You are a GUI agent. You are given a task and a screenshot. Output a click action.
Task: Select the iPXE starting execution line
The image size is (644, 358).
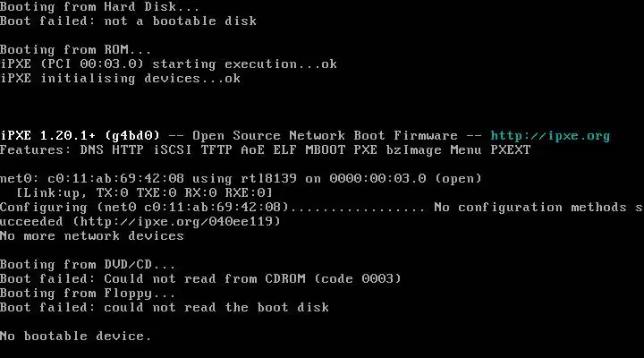tap(168, 64)
